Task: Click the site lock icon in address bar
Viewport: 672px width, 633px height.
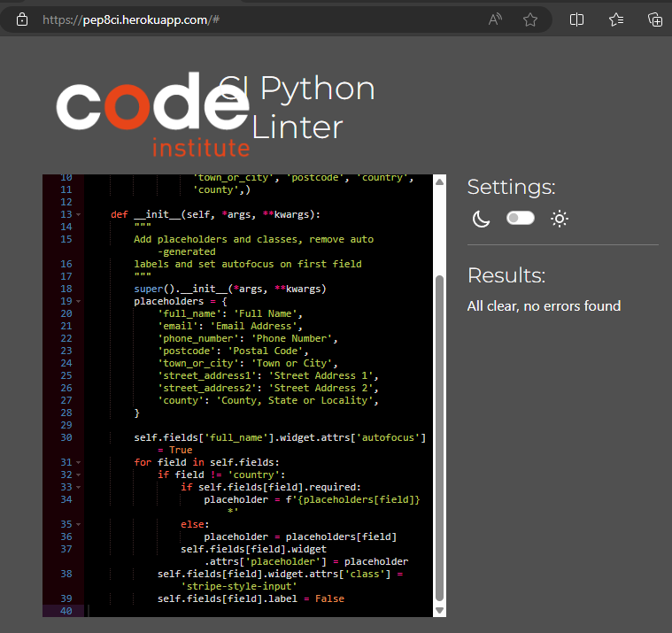Action: [22, 19]
